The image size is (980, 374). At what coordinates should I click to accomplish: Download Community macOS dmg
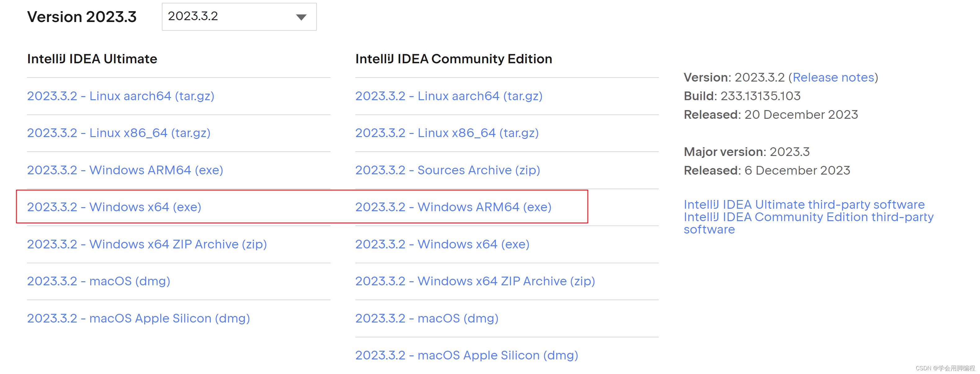pos(427,318)
